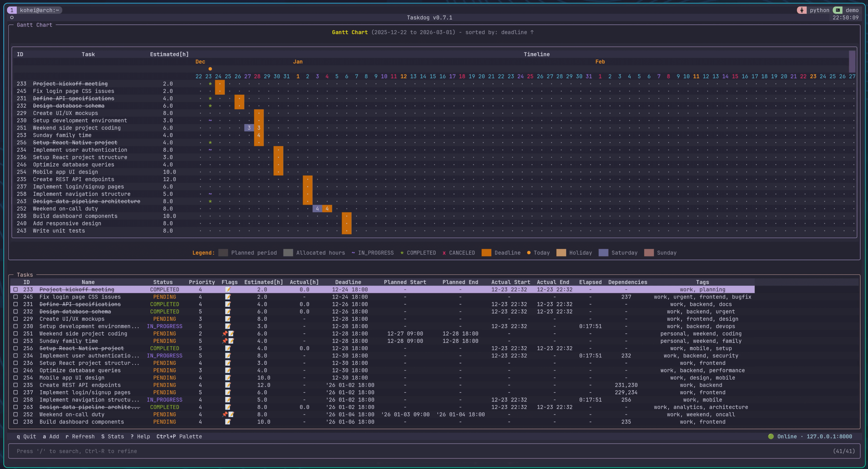Click the terminal icon in the demo badge
This screenshot has width=868, height=469.
(x=838, y=10)
